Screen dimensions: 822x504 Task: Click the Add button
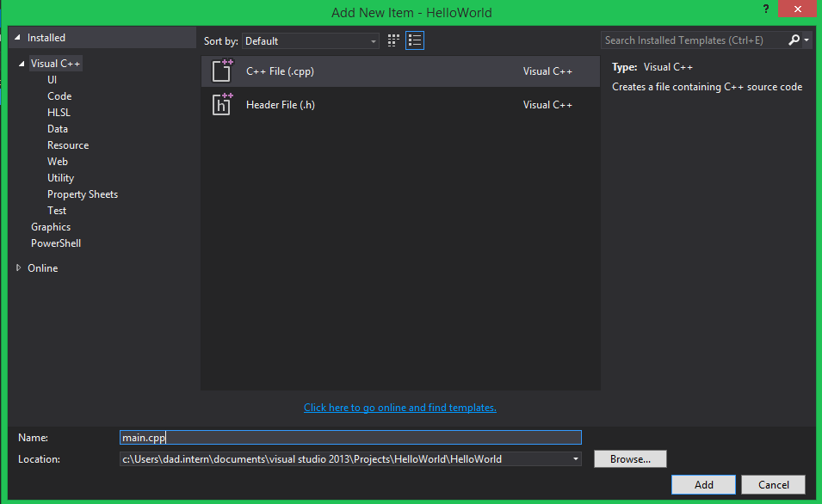[703, 484]
